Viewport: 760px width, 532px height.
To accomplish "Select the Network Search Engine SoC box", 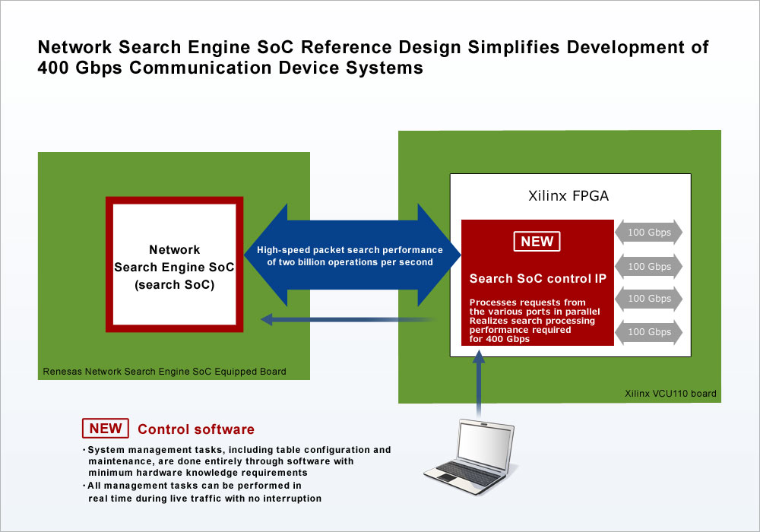I will tap(174, 264).
